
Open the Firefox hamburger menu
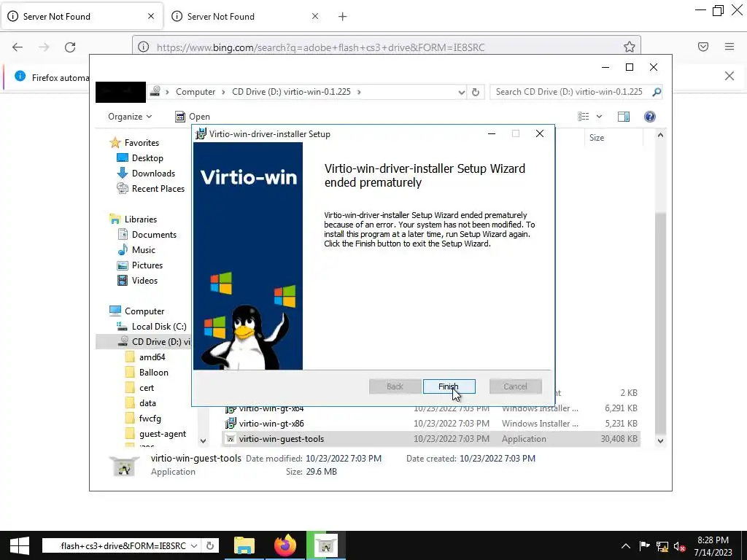(729, 47)
